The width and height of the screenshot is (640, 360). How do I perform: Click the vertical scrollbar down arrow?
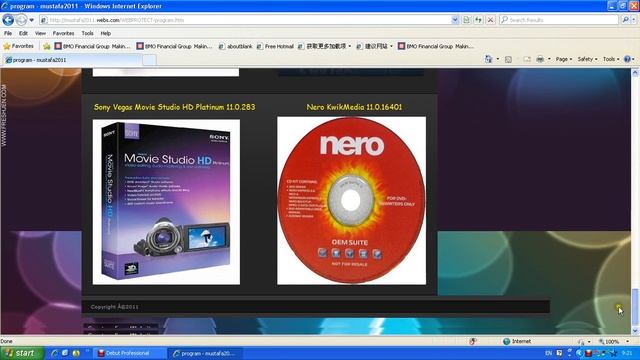[635, 330]
